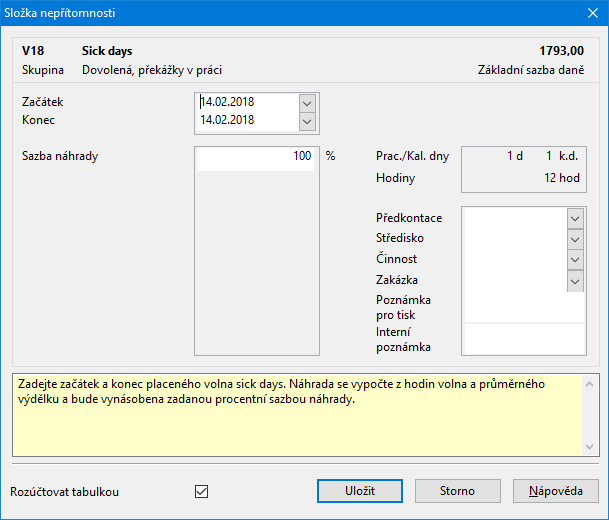609x520 pixels.
Task: Click the 'Prac./Kal. dny' label
Action: (412, 156)
